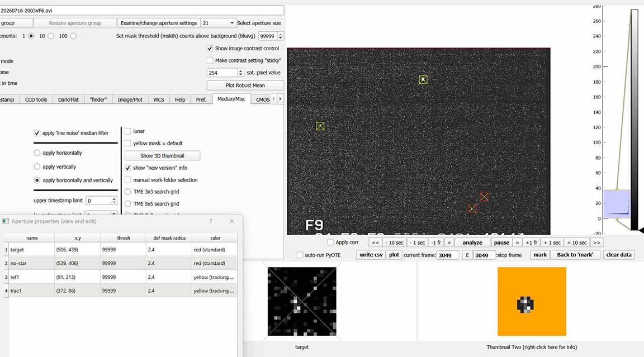Show 3D thumbnail
This screenshot has width=644, height=357.
tap(162, 156)
